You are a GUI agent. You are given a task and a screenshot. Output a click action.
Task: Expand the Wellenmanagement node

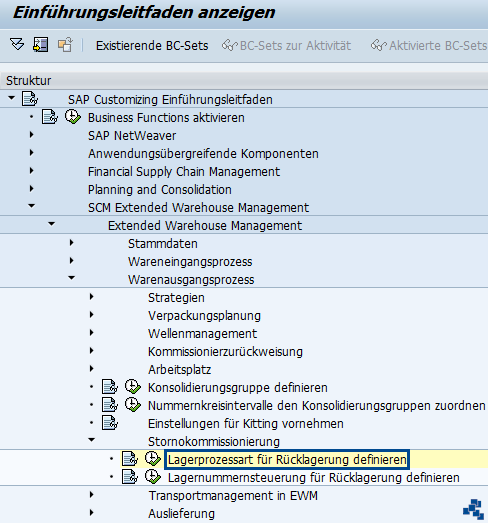(91, 333)
